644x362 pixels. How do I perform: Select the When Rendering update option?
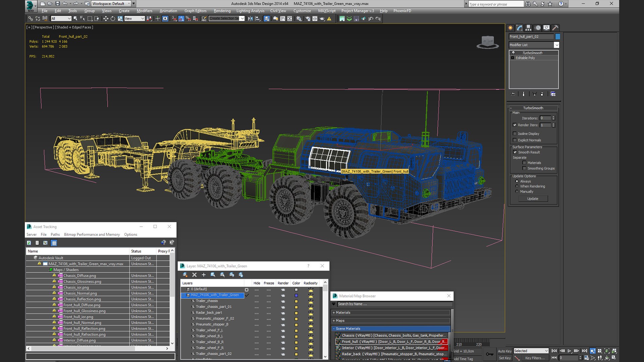517,186
